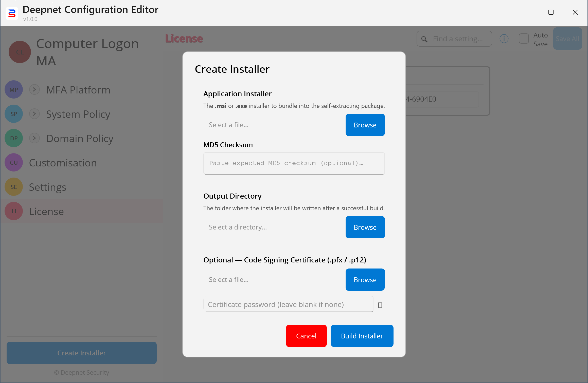Click the CU Customisation badge

tap(14, 163)
